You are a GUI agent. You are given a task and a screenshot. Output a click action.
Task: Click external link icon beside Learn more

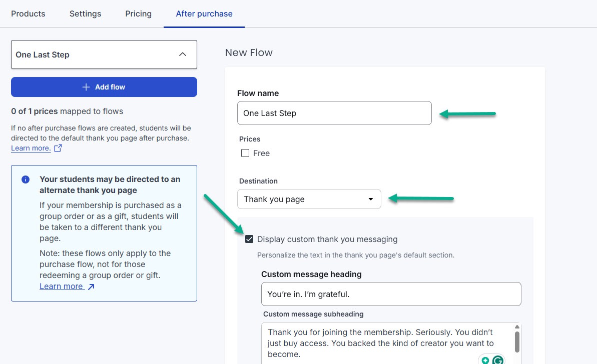58,148
